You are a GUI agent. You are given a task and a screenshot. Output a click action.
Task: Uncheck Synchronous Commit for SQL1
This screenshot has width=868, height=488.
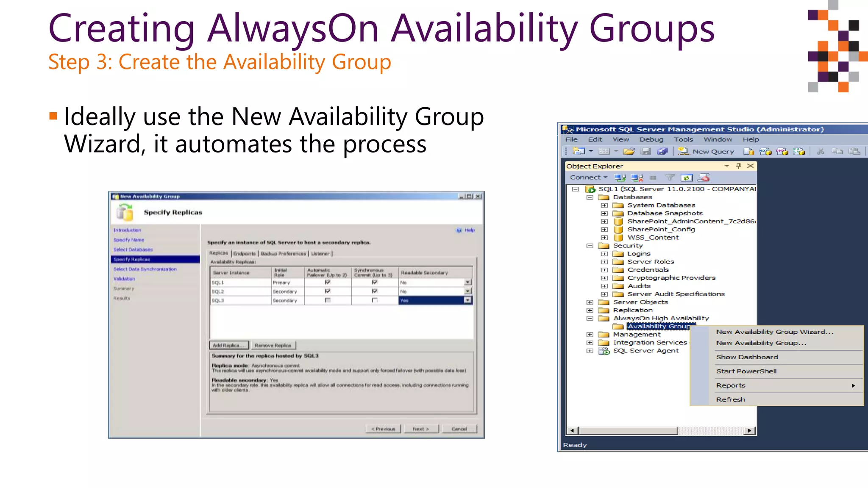374,282
